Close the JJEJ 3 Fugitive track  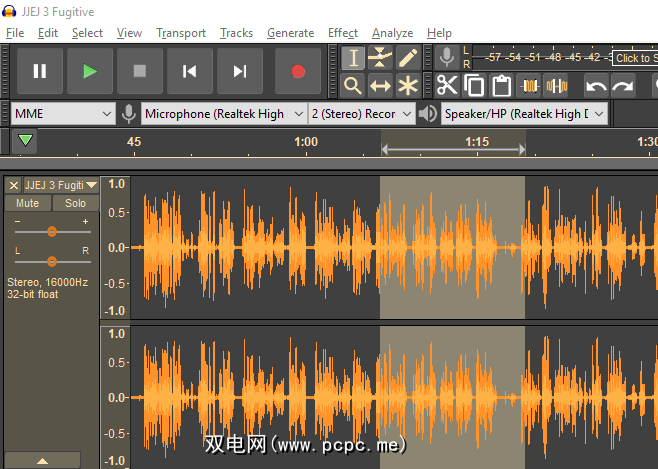coord(14,185)
